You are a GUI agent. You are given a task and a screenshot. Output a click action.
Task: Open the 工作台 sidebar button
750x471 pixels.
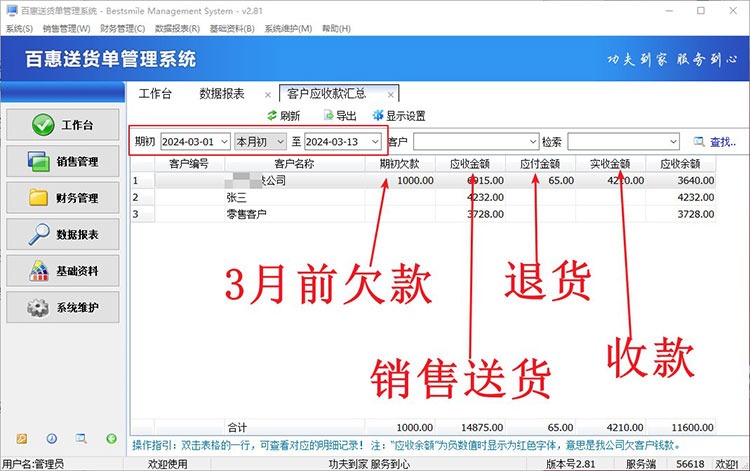coord(63,125)
